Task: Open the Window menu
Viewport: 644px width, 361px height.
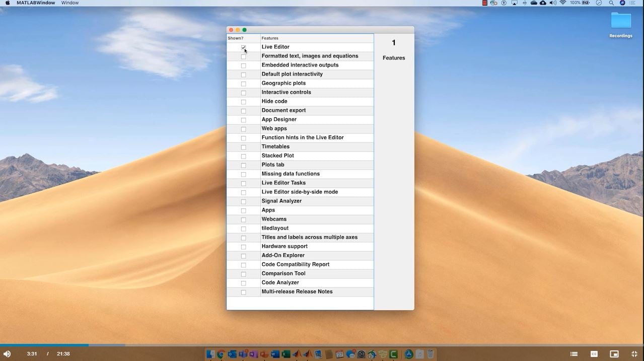Action: [x=70, y=3]
